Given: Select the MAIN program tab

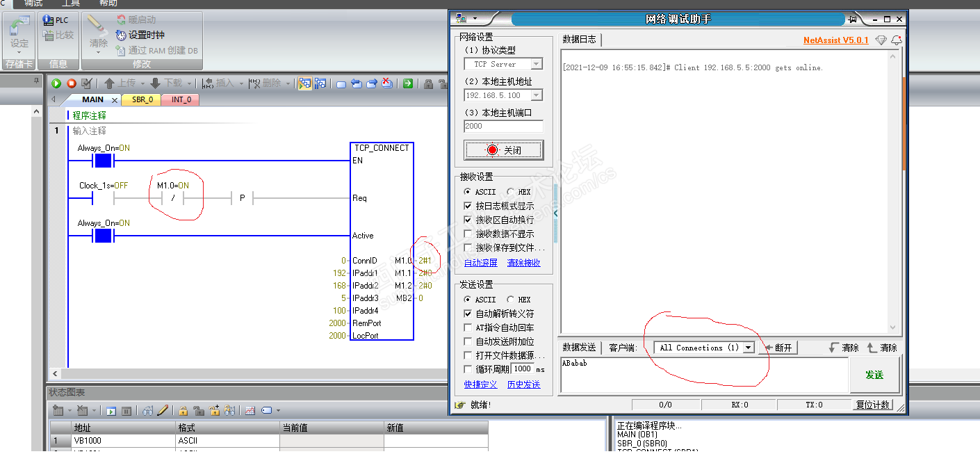Looking at the screenshot, I should click(x=92, y=99).
